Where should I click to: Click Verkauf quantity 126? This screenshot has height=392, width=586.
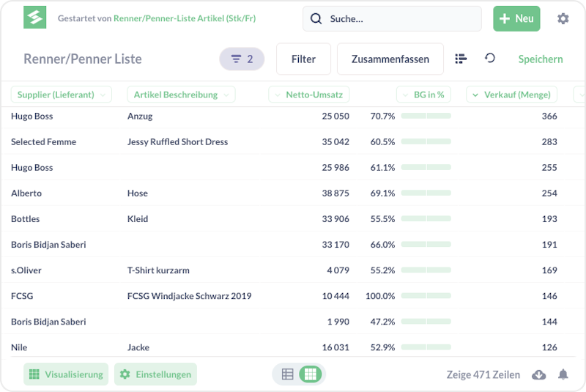pyautogui.click(x=549, y=347)
